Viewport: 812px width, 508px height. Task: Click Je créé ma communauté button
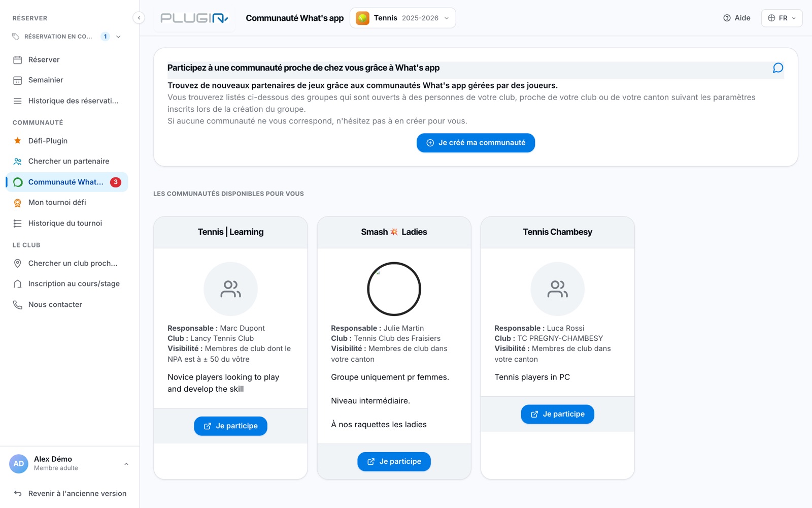pos(476,143)
